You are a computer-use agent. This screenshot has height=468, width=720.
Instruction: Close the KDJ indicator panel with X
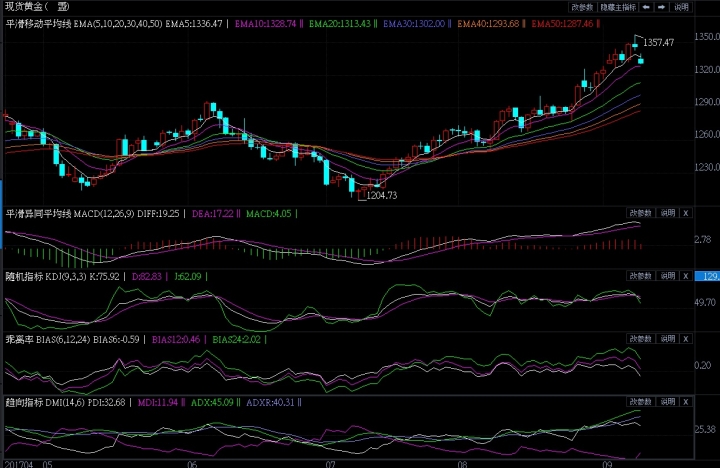[686, 276]
